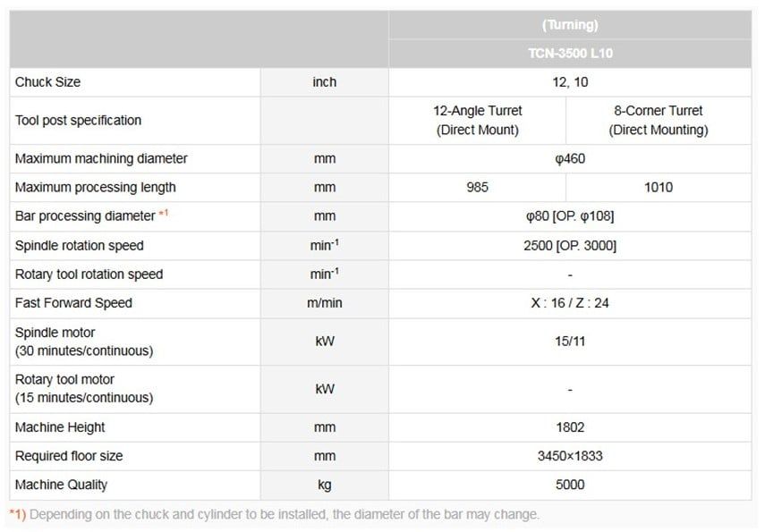Click the X : 16 / Z : 24 value
The image size is (765, 532).
coord(570,303)
